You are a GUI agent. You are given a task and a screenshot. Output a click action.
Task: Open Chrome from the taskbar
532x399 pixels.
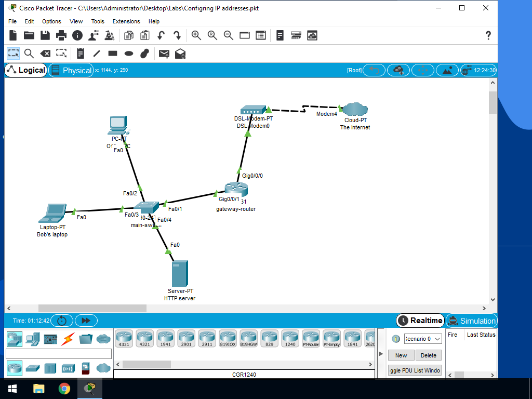tap(64, 389)
